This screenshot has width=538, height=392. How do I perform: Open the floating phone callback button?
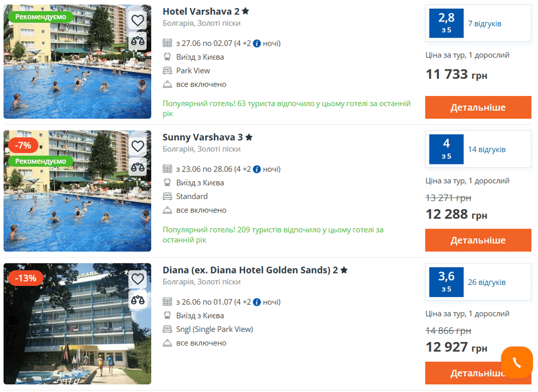(517, 362)
